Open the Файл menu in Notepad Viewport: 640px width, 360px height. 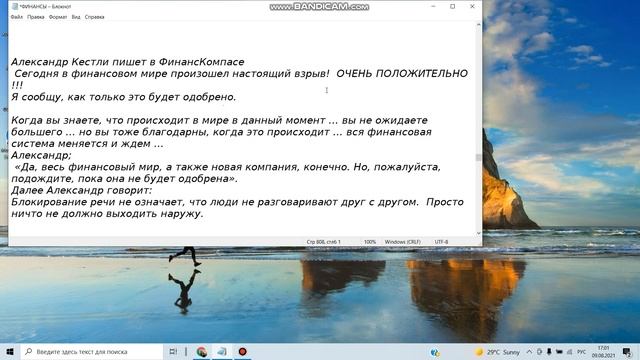coord(17,17)
